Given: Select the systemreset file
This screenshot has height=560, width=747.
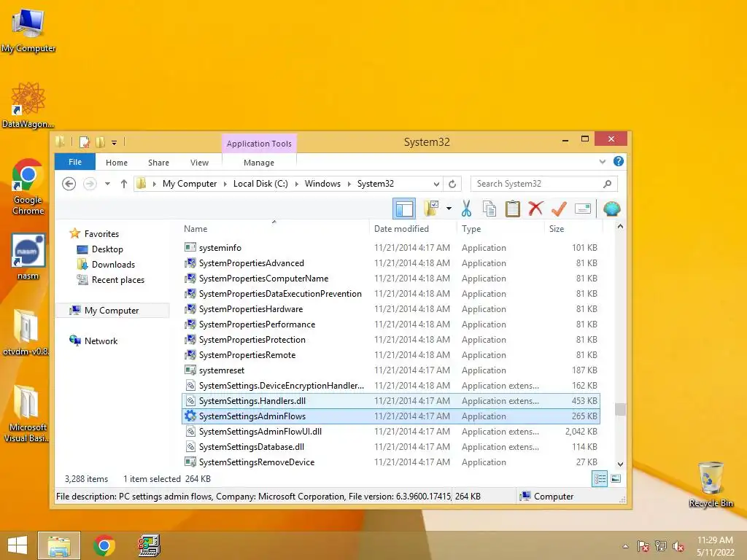Looking at the screenshot, I should coord(391,370).
